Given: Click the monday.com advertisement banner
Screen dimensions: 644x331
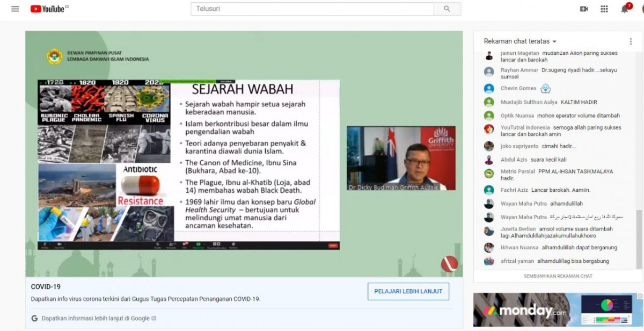Looking at the screenshot, I should point(553,310).
